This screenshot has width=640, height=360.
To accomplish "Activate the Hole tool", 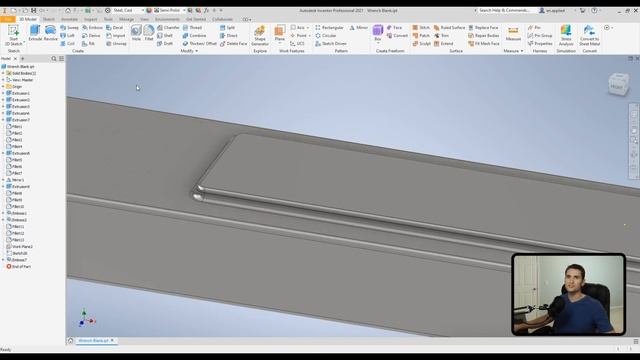I will 136,33.
